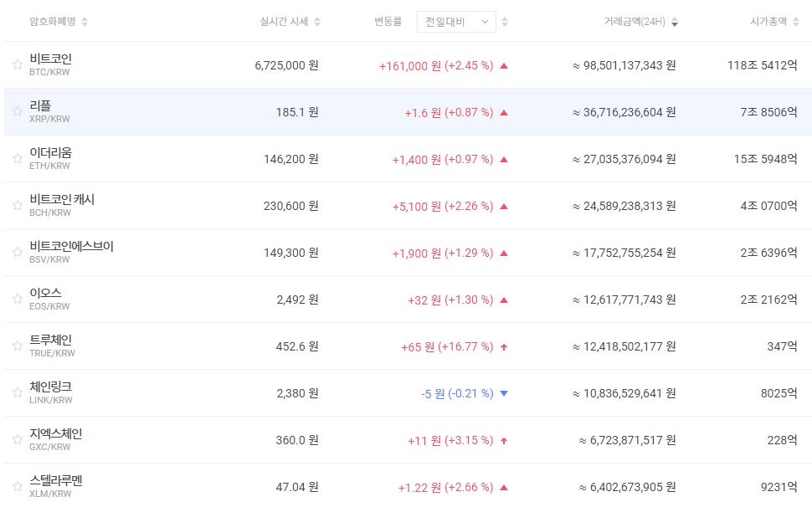Click the 거래금액(24H) column header
This screenshot has height=507, width=812.
point(635,22)
